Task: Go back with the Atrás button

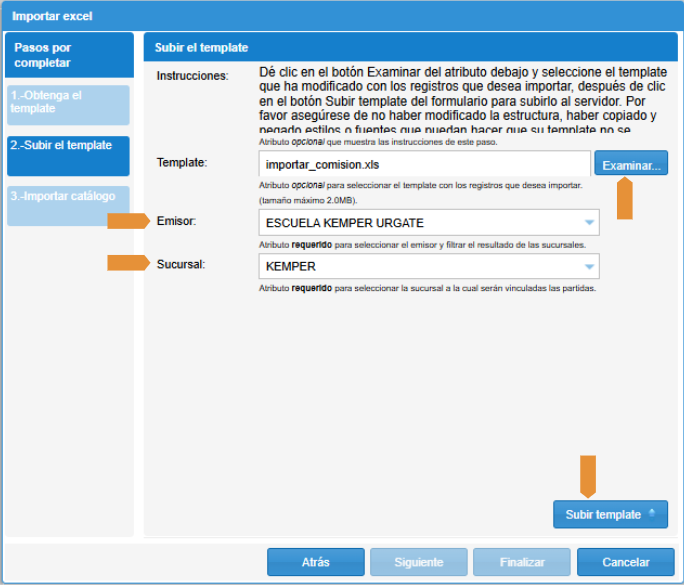Action: coord(316,563)
